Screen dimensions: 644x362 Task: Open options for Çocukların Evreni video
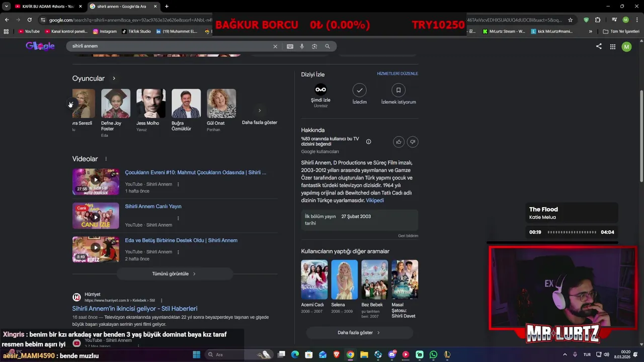(x=178, y=185)
